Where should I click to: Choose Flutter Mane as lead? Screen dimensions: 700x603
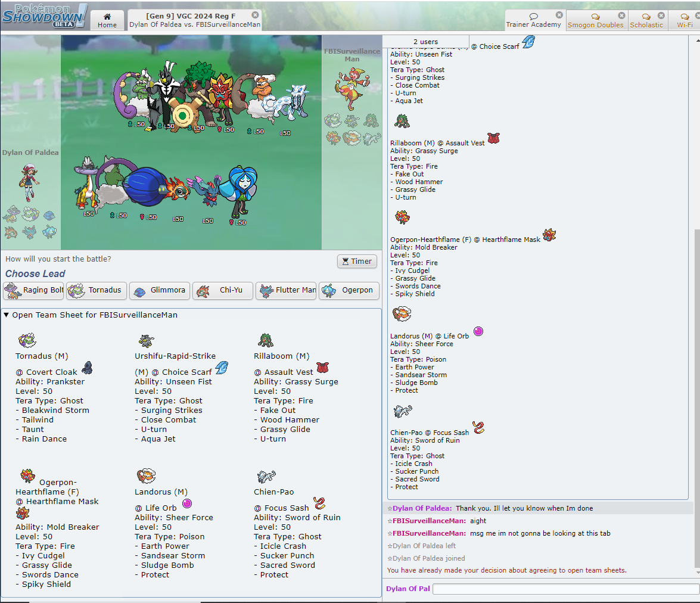(286, 290)
